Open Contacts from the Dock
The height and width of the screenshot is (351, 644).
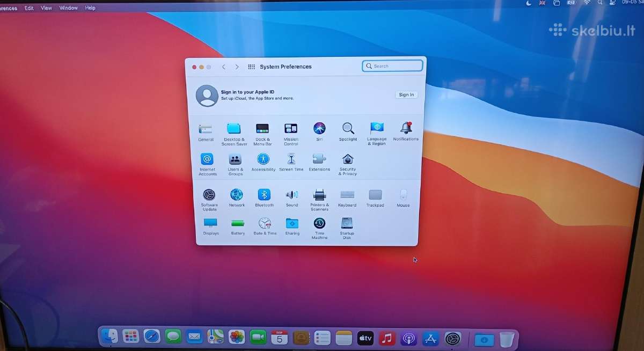pos(301,338)
